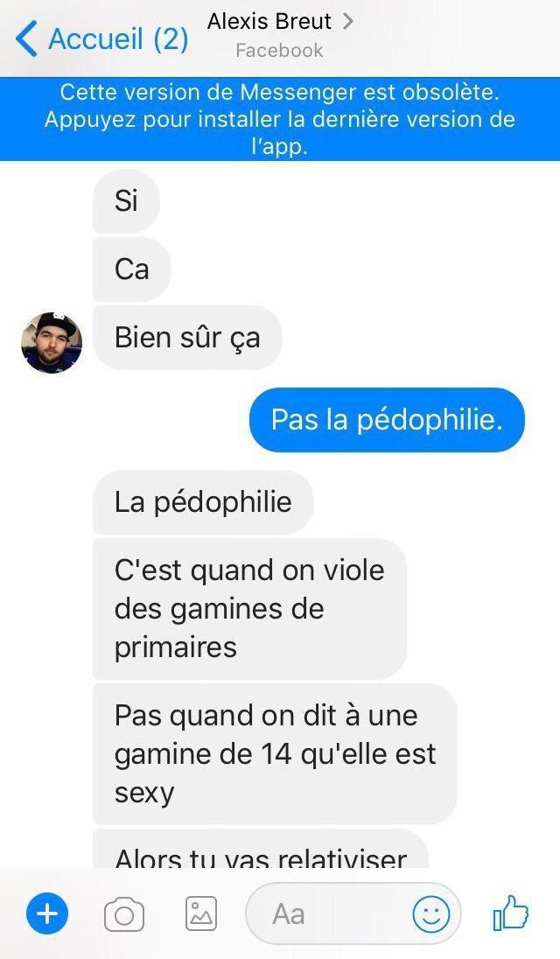Select the message ending with 'sexy'
560x959 pixels.
275,754
